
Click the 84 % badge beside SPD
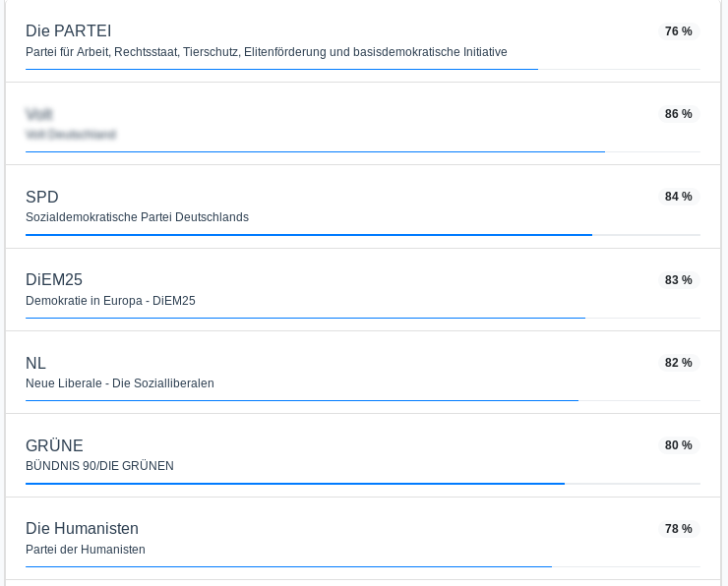click(x=679, y=197)
